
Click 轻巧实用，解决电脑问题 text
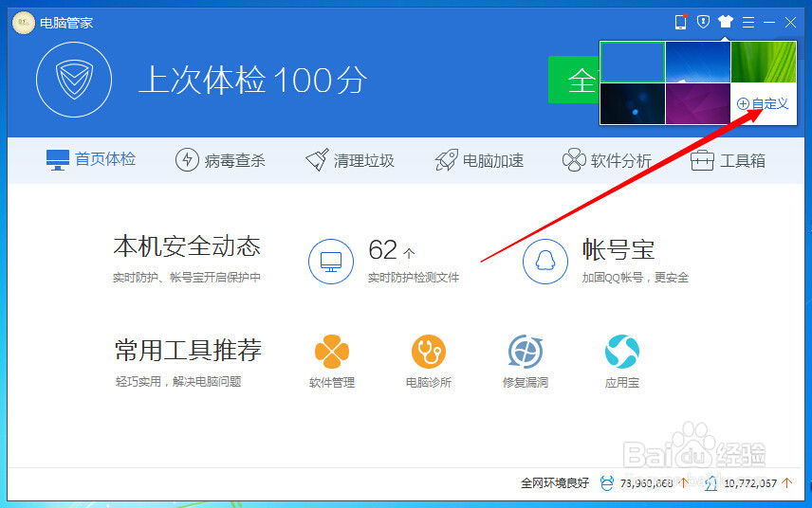178,382
